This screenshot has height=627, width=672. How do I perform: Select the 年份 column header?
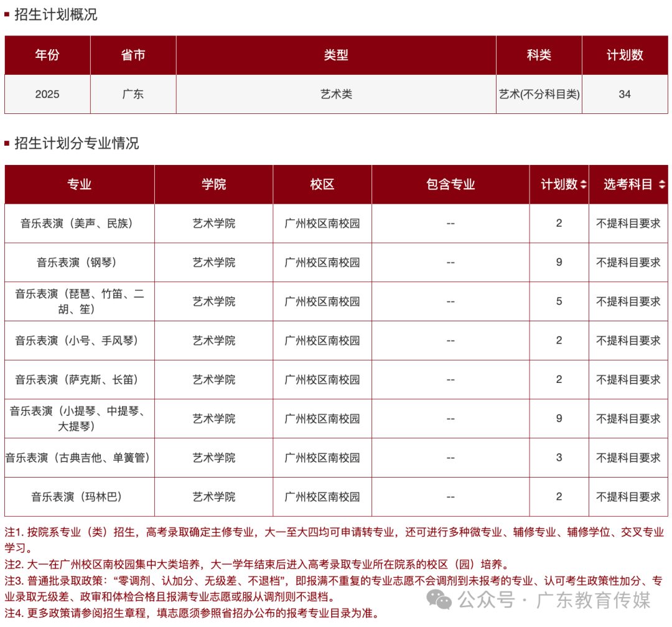pyautogui.click(x=47, y=55)
